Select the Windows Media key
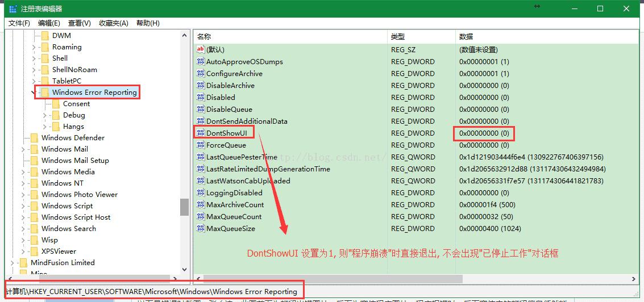Image resolution: width=644 pixels, height=302 pixels. point(68,172)
